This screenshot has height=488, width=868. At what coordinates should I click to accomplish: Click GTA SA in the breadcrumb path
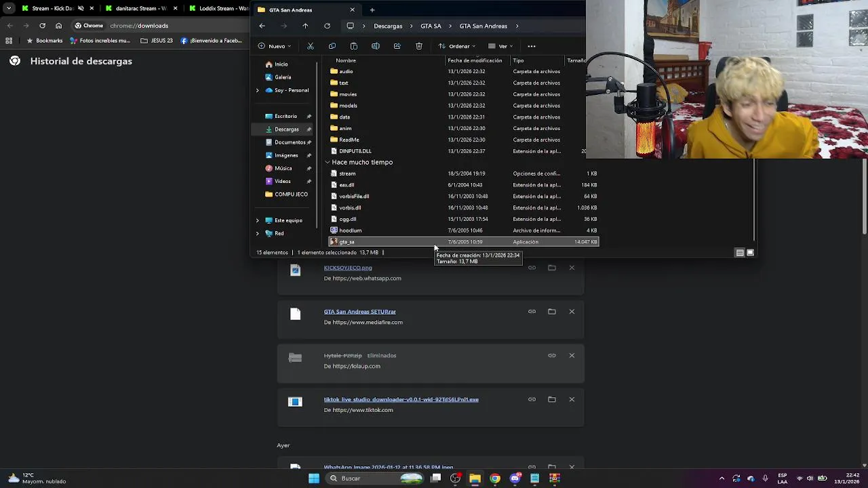click(x=431, y=26)
